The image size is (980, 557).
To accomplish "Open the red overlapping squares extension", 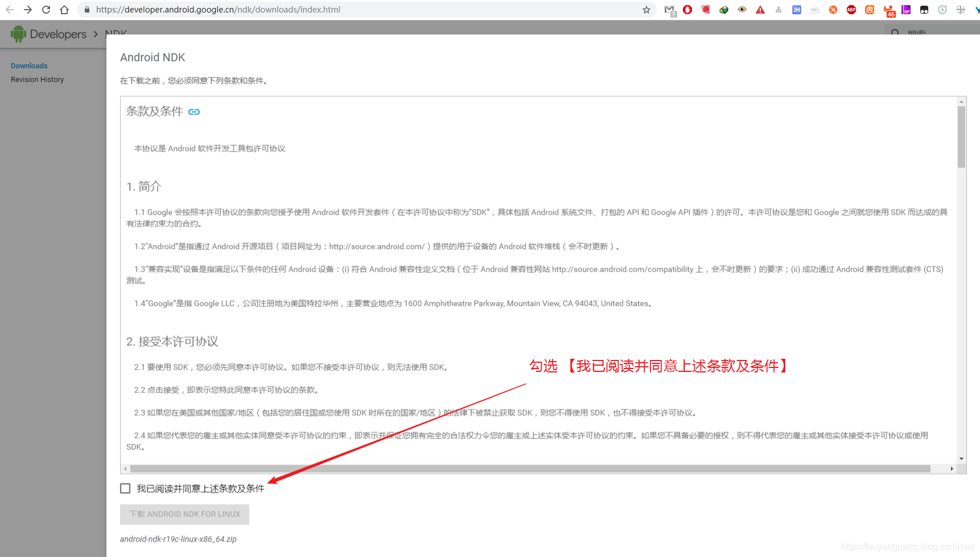I will [x=706, y=10].
